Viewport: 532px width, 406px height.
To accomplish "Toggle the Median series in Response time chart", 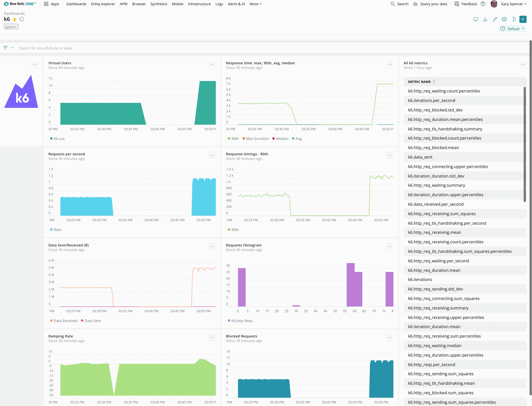I will pyautogui.click(x=281, y=138).
